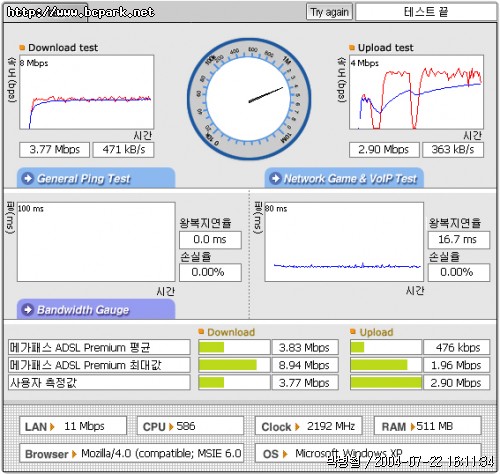
Task: Click the orange arrow next to LAN
Action: click(x=52, y=427)
